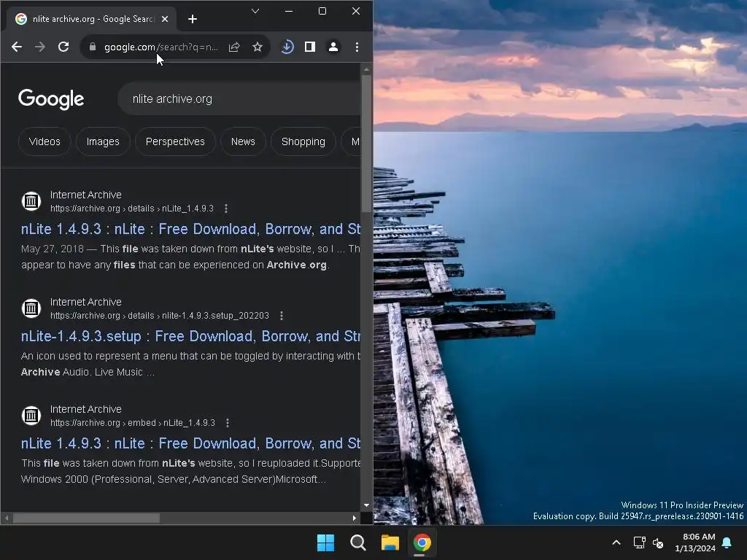Screen dimensions: 747x560
Task: Filter results by Perspectives
Action: point(175,141)
